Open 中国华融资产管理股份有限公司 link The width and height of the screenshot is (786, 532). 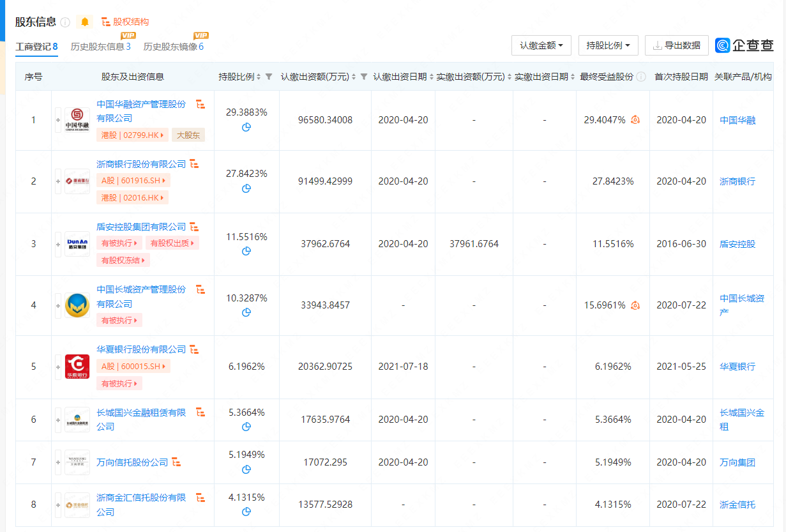[141, 111]
